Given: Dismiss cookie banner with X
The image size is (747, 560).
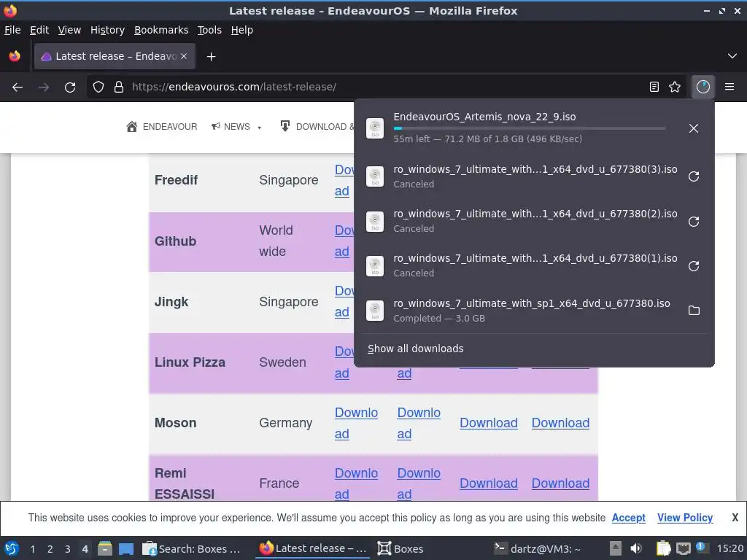Looking at the screenshot, I should coord(735,518).
